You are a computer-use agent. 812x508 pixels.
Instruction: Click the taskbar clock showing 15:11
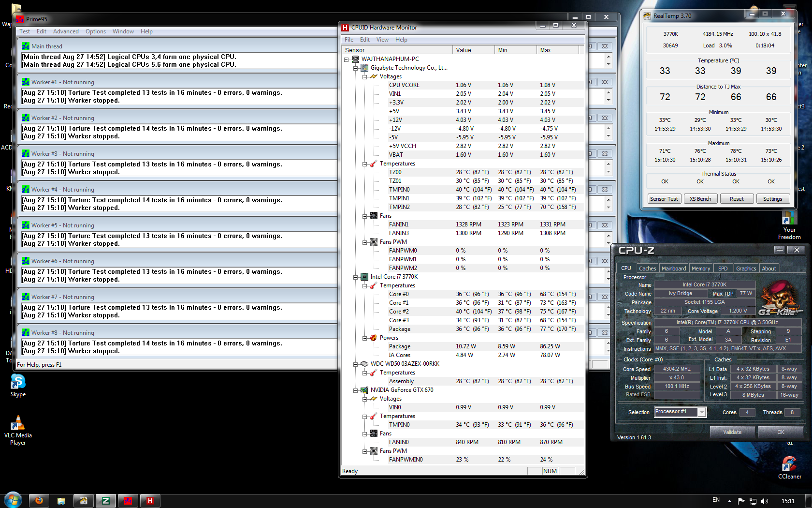pyautogui.click(x=788, y=501)
